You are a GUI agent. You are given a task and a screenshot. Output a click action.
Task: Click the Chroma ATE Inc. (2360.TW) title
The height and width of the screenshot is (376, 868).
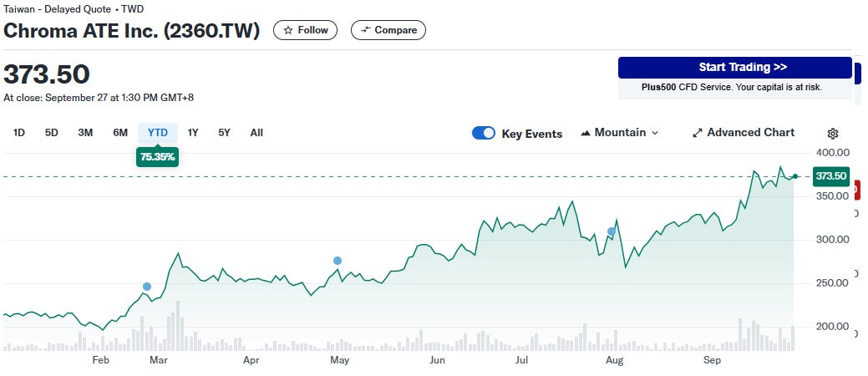(x=132, y=31)
